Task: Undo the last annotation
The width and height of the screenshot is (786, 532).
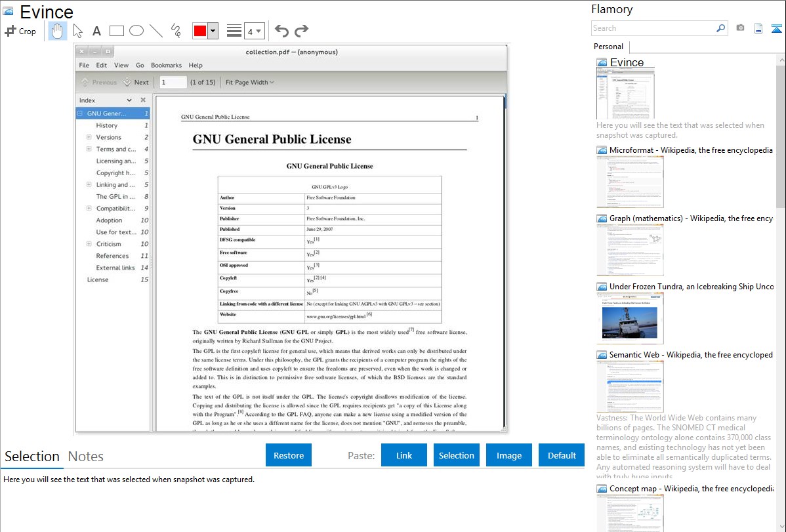Action: [x=281, y=31]
